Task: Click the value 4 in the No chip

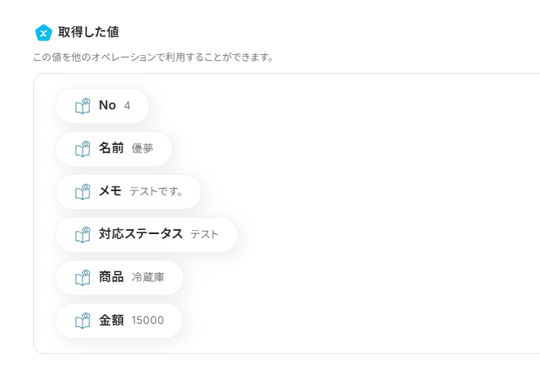Action: point(127,106)
